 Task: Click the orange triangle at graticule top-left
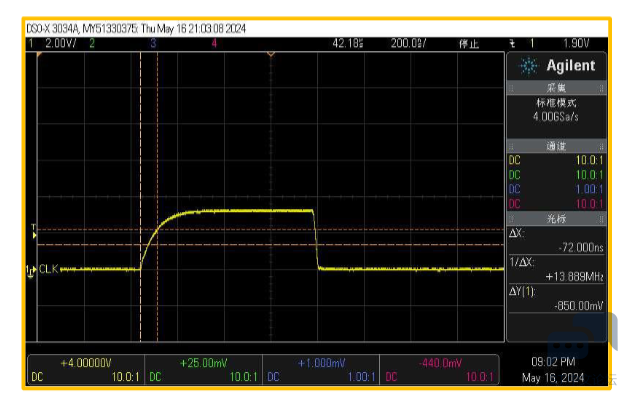[x=40, y=55]
